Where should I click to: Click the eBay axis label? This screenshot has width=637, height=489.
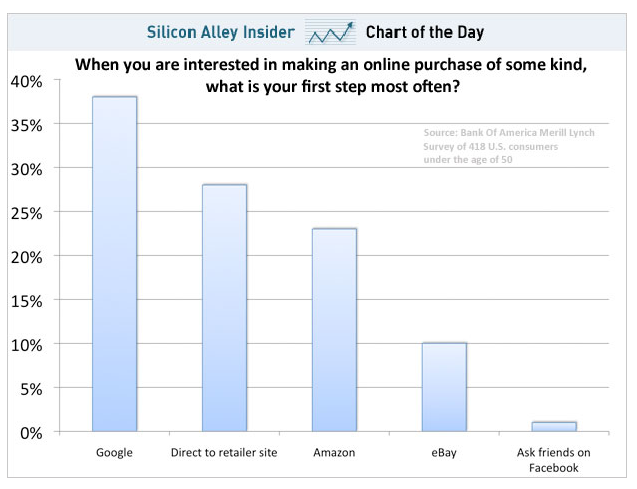444,453
